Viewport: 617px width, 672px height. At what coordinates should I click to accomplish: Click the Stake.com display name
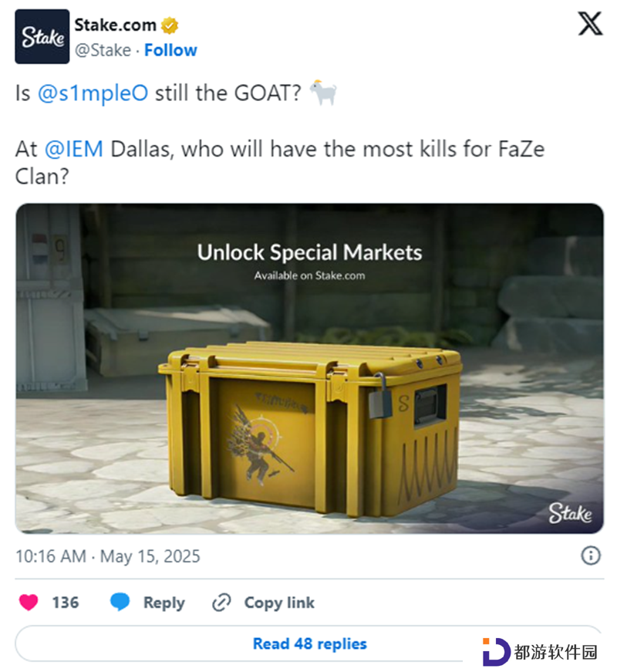(x=115, y=25)
